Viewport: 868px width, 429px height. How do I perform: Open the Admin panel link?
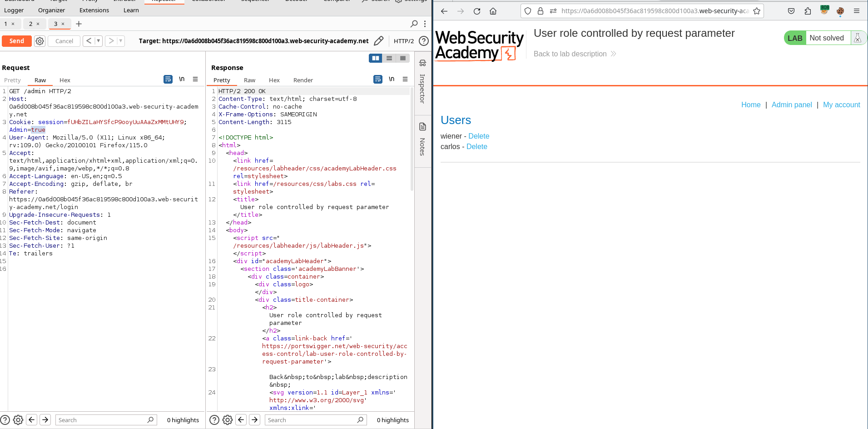pyautogui.click(x=792, y=105)
